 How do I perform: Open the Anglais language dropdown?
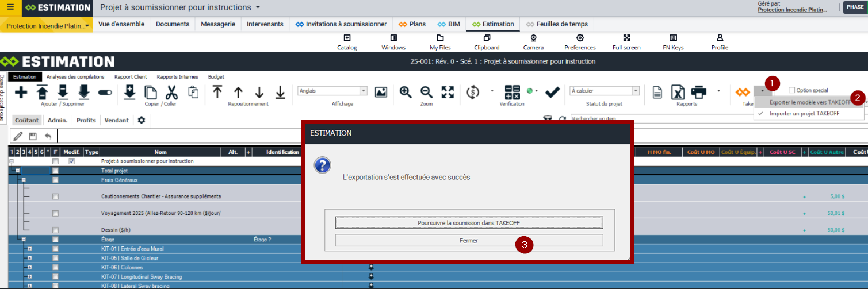(363, 91)
